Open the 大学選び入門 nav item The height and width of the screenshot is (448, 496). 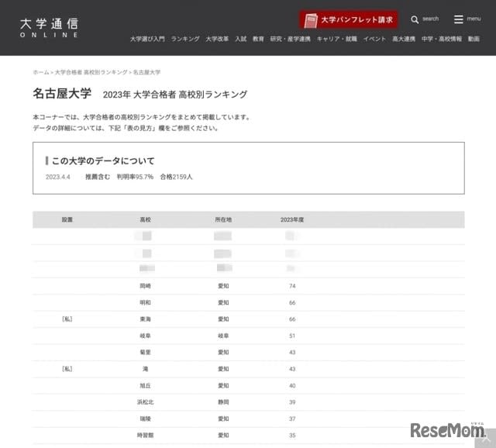pyautogui.click(x=147, y=39)
